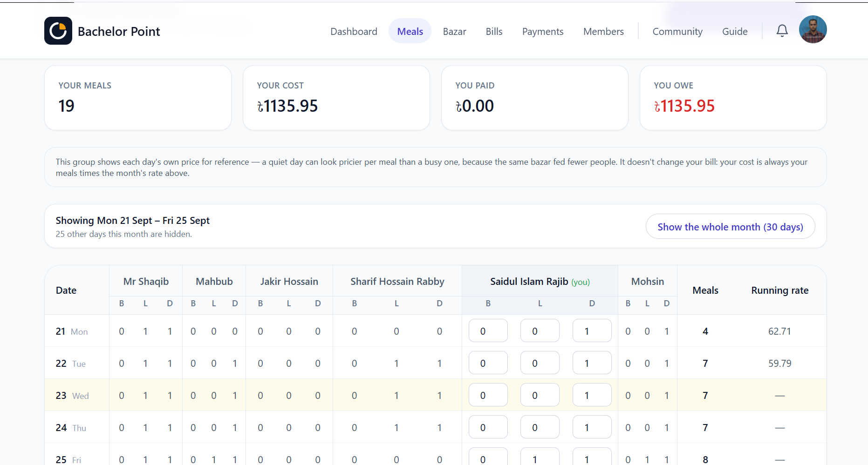Click the Mahbub column header
The height and width of the screenshot is (465, 868).
tap(214, 281)
